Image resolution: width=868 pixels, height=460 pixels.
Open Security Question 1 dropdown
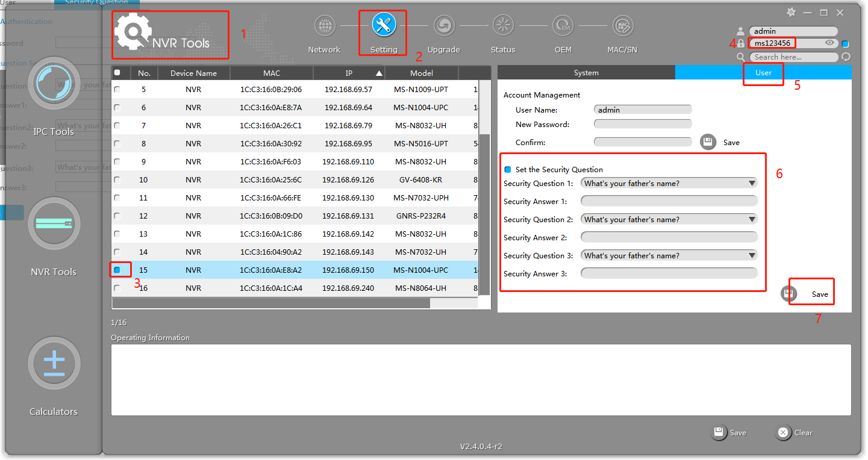(669, 183)
